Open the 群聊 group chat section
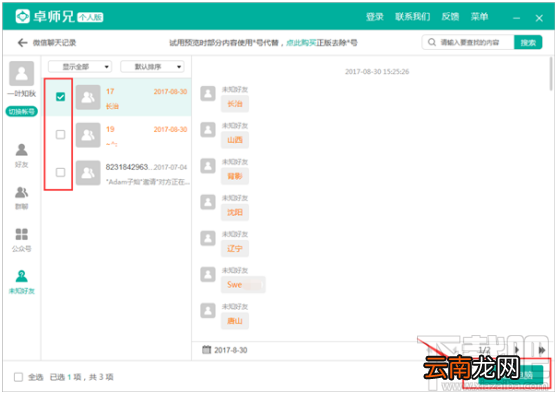The width and height of the screenshot is (557, 396). [x=22, y=198]
